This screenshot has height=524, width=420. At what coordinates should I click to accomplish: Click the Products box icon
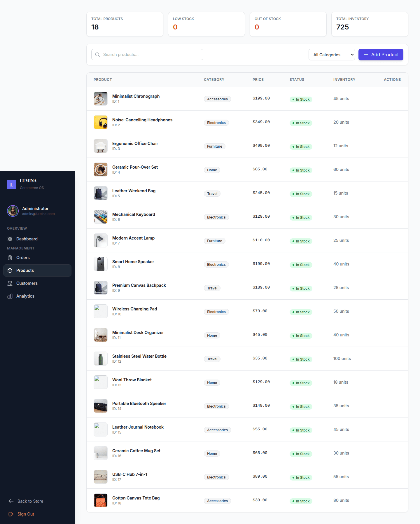pos(10,270)
